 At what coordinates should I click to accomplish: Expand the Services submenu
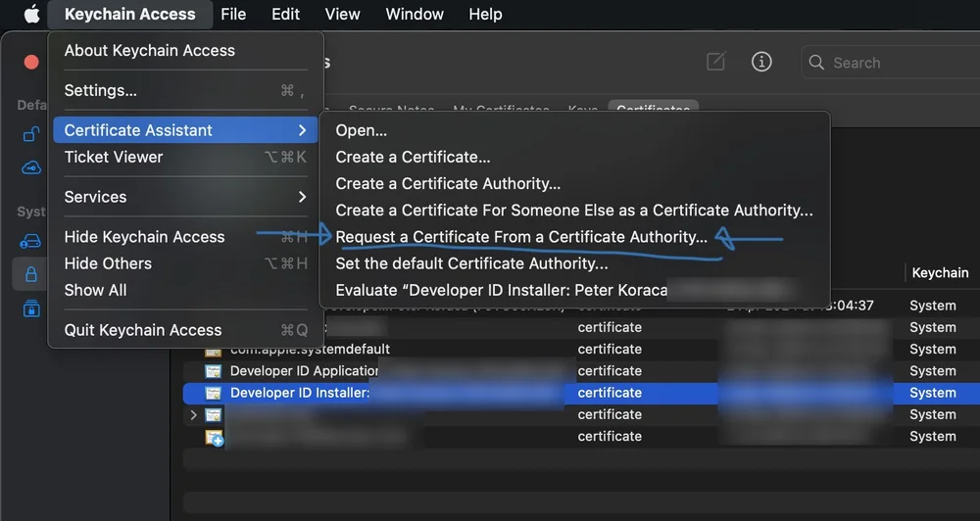click(185, 197)
